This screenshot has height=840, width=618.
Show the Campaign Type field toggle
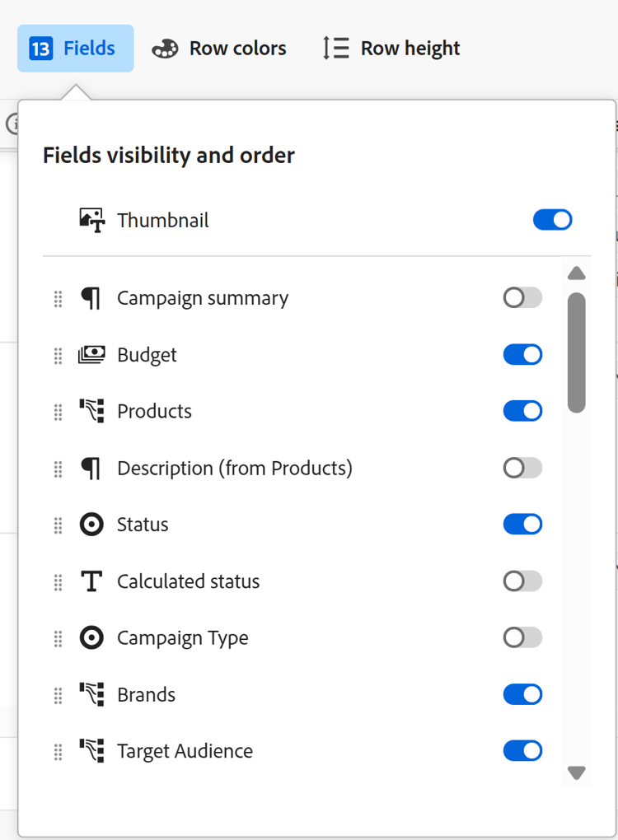(522, 637)
